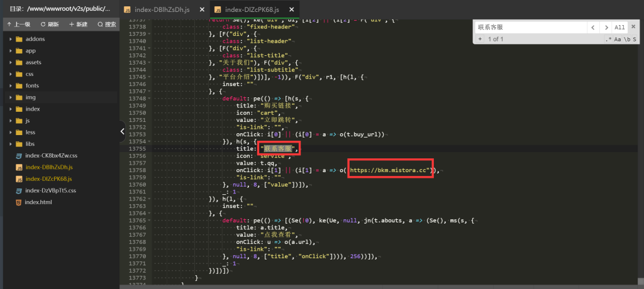The height and width of the screenshot is (289, 644).
Task: Expand the addons folder arrow
Action: click(10, 39)
